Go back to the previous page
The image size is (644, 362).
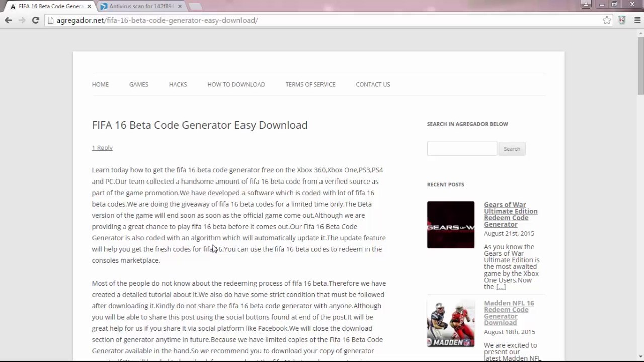[8, 20]
